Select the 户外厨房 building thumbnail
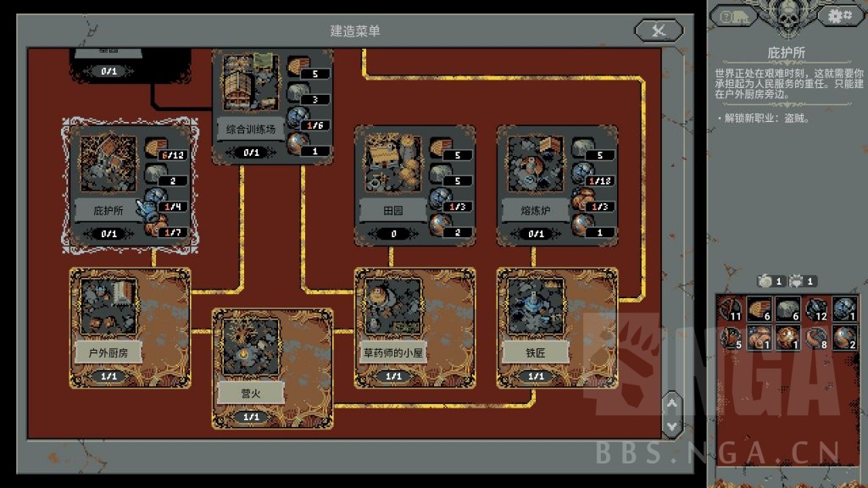Image resolution: width=868 pixels, height=488 pixels. [108, 307]
